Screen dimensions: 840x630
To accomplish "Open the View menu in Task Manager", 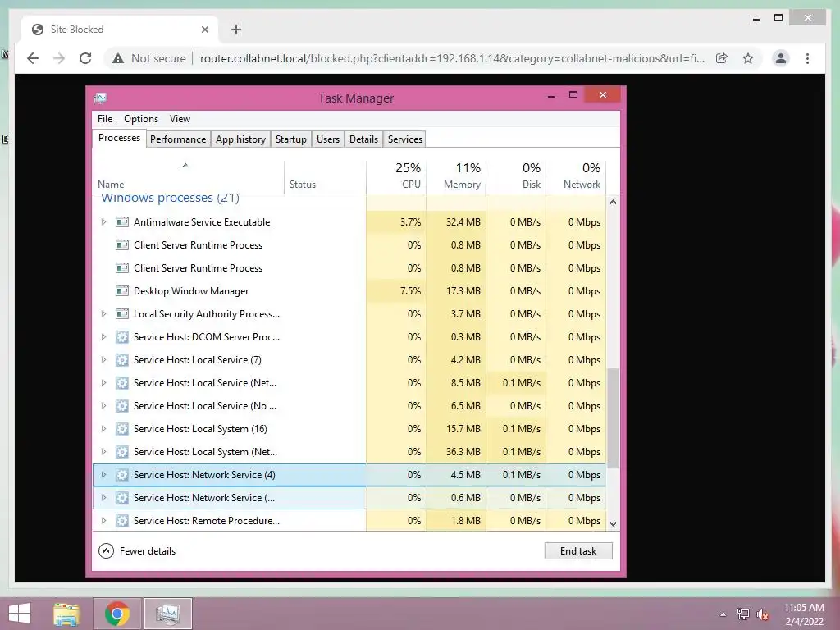I will point(180,119).
